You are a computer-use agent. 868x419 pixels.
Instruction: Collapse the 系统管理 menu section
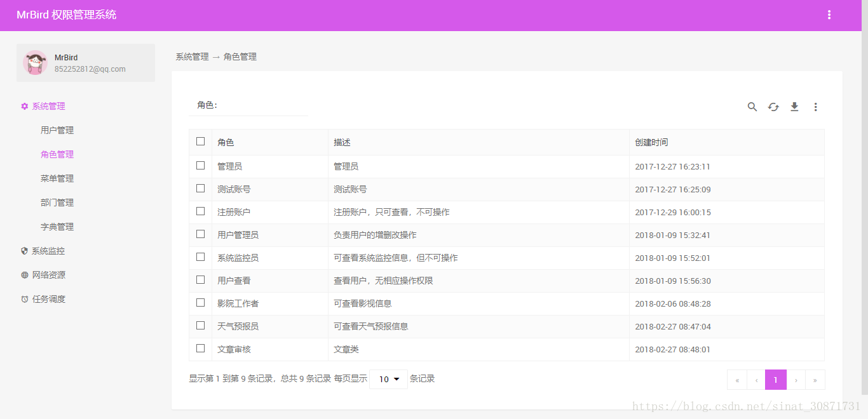48,107
